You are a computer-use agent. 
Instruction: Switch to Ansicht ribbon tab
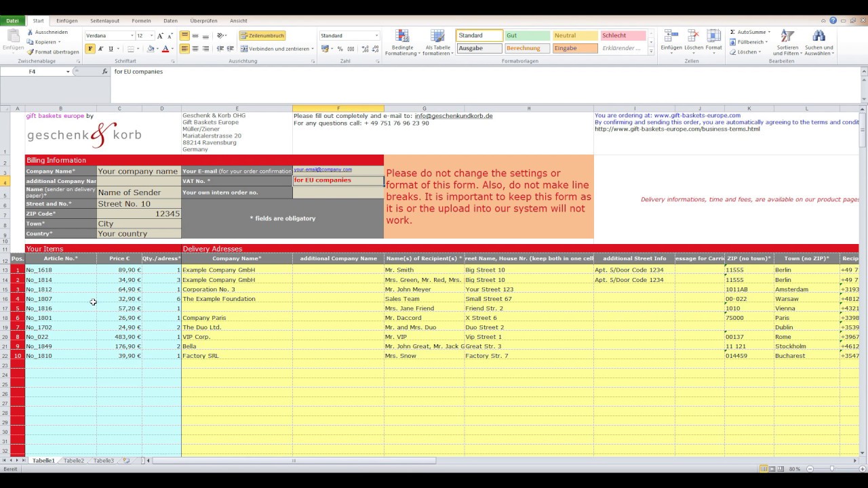pos(238,21)
